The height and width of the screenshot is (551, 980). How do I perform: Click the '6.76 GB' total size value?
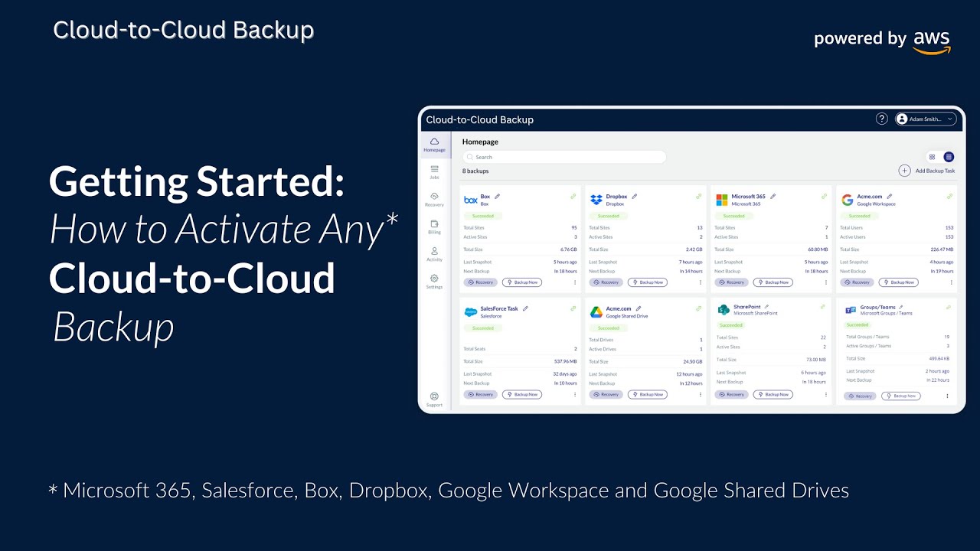coord(568,249)
